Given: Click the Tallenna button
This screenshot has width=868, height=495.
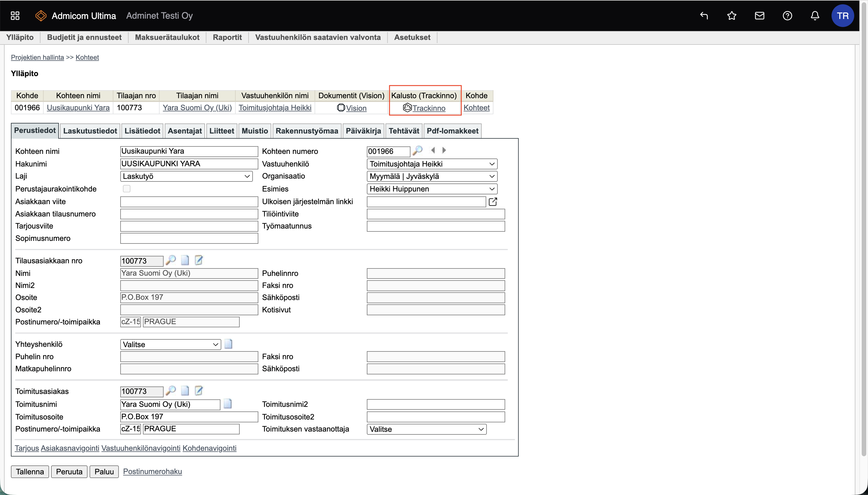Looking at the screenshot, I should 30,471.
